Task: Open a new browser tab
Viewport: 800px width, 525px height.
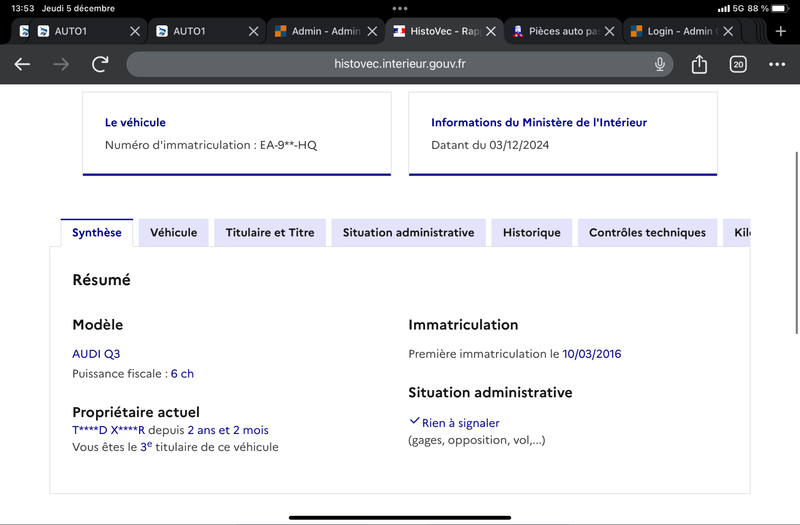Action: click(781, 31)
